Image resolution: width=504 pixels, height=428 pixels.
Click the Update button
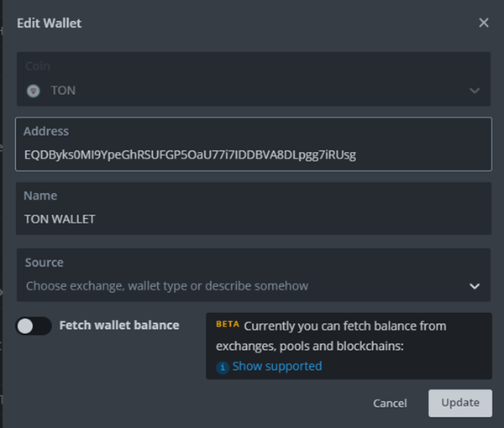pyautogui.click(x=459, y=403)
